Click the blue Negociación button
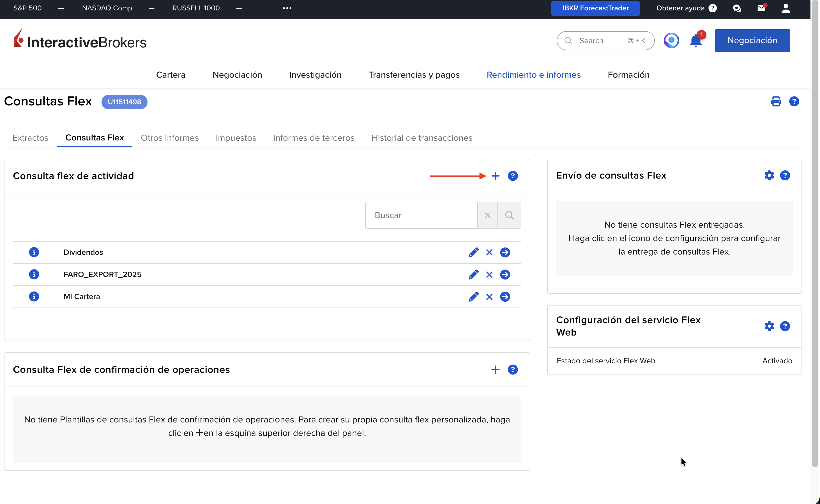This screenshot has height=504, width=820. pyautogui.click(x=752, y=41)
